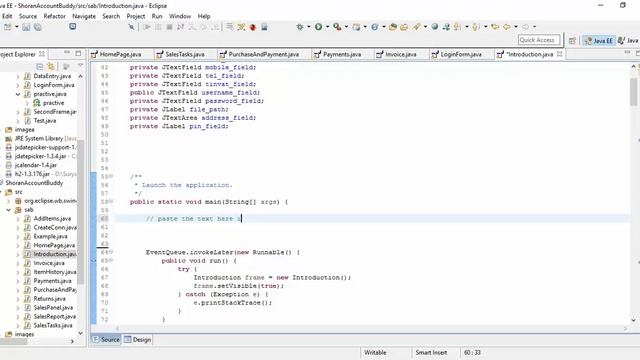Click the Quick Access search field

click(539, 40)
